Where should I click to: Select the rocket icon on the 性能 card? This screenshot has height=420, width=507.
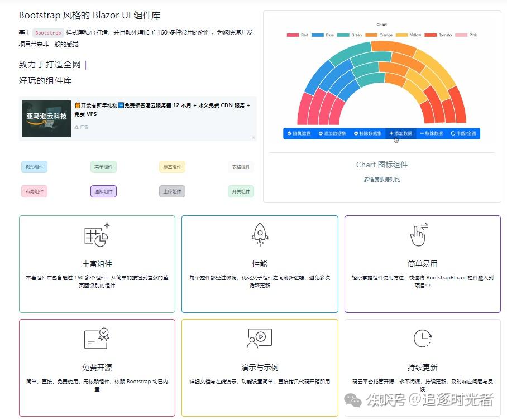click(259, 234)
